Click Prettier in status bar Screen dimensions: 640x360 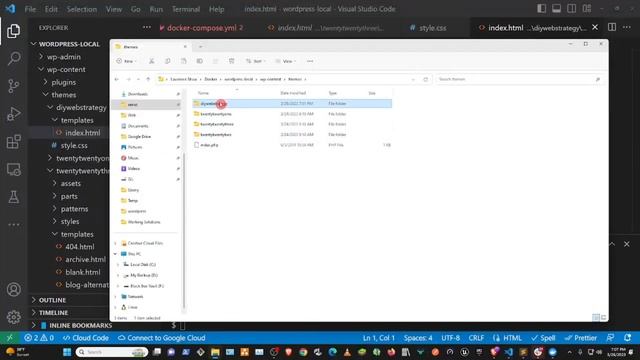pyautogui.click(x=580, y=338)
